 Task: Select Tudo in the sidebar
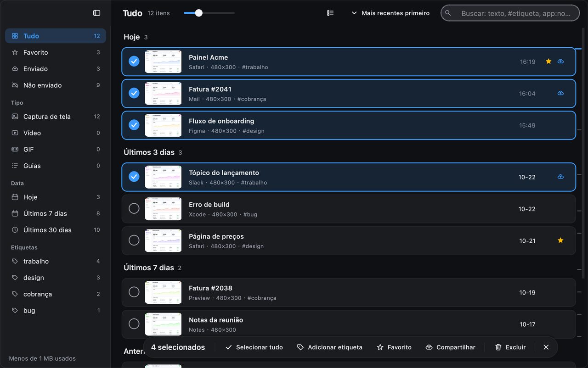coord(56,36)
